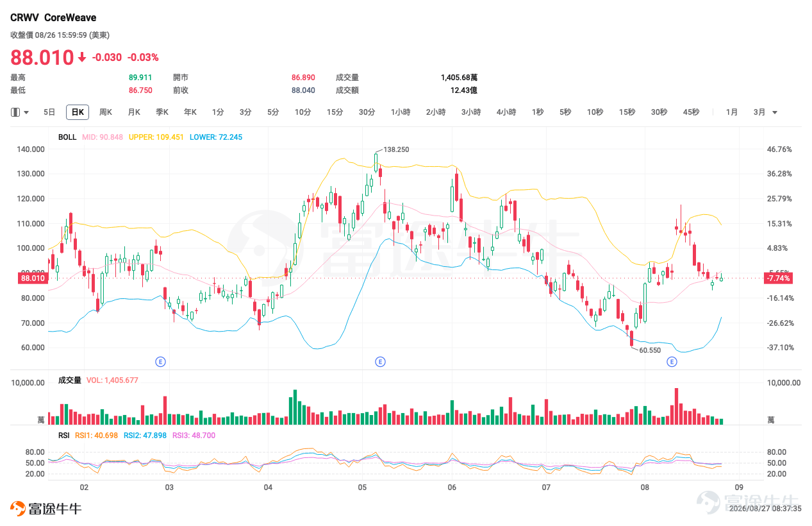812x526 pixels.
Task: Select the 1小時 interval
Action: pyautogui.click(x=401, y=112)
